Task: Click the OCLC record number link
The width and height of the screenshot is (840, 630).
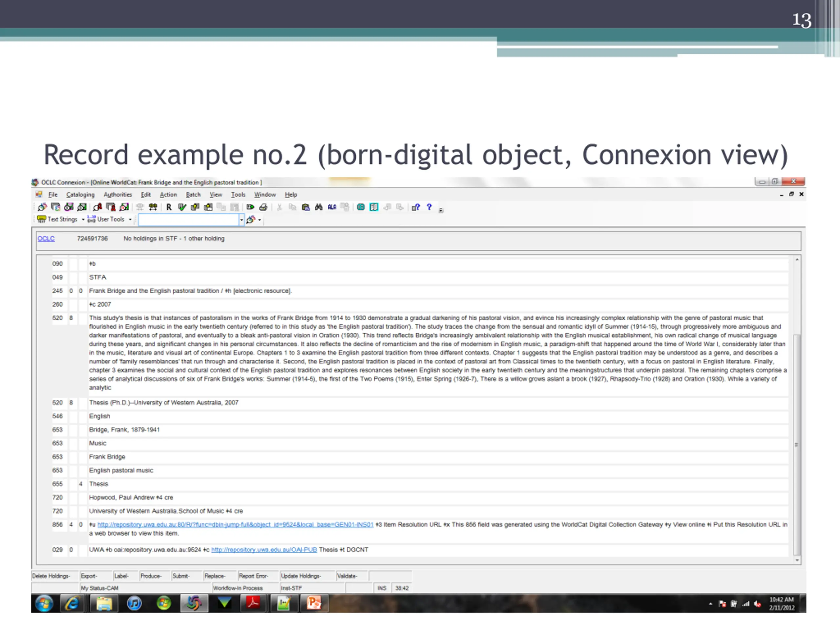Action: point(46,239)
